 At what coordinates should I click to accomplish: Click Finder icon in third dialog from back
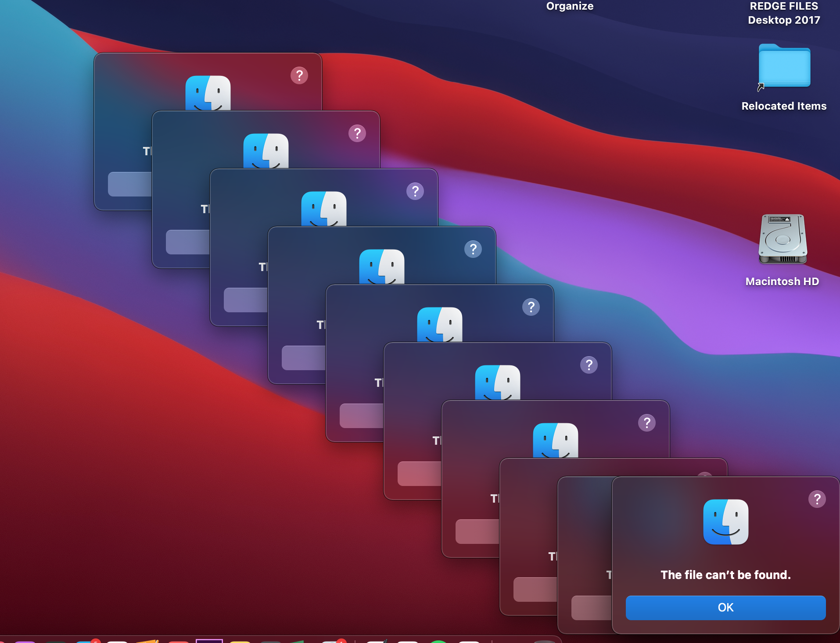[324, 209]
